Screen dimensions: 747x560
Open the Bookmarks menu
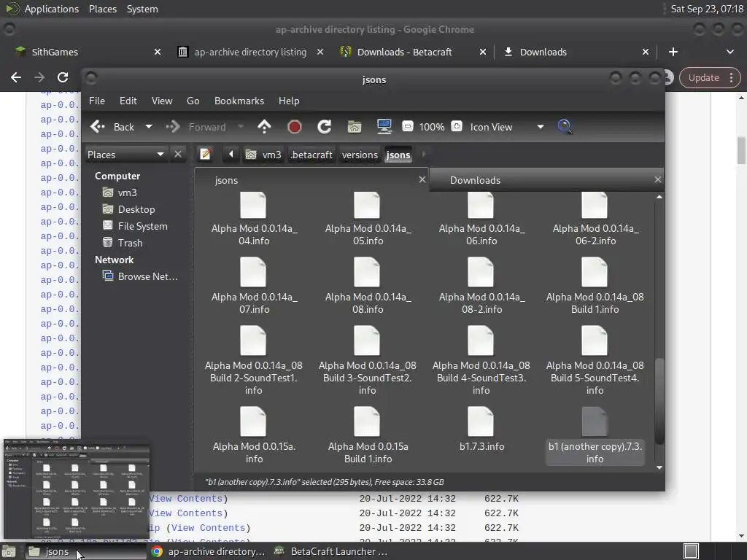point(239,101)
